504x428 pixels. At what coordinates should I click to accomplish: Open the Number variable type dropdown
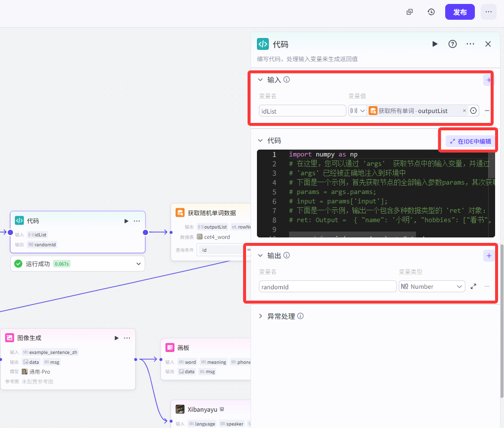tap(432, 286)
